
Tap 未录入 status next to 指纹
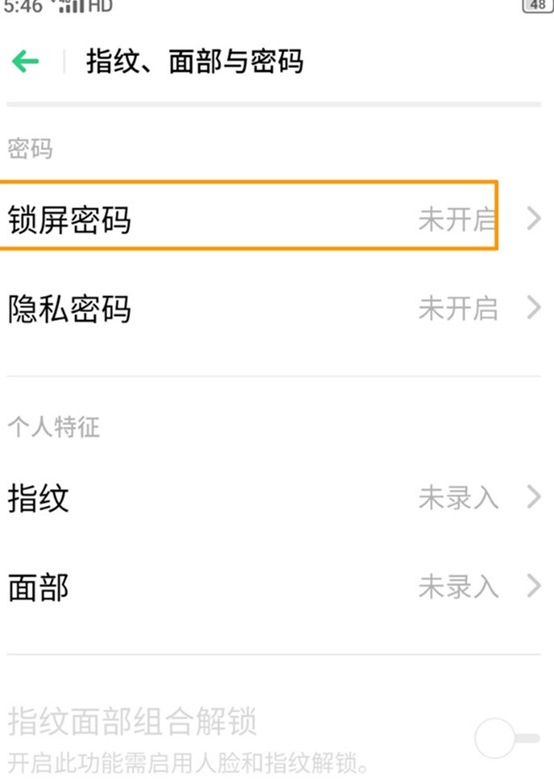pyautogui.click(x=458, y=498)
